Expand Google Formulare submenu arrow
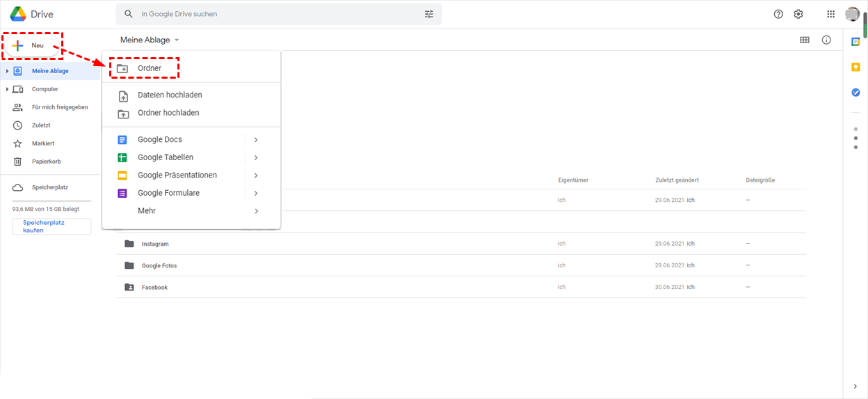 pyautogui.click(x=256, y=194)
